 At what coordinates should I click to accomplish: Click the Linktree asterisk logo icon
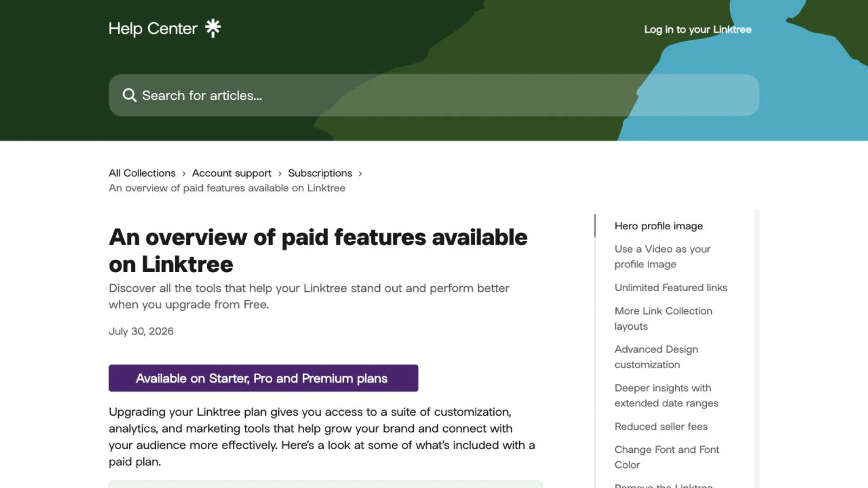(x=213, y=28)
